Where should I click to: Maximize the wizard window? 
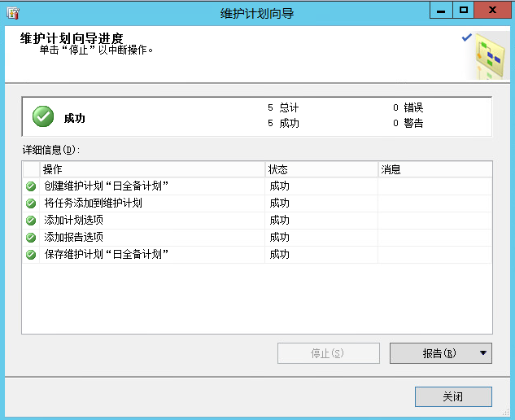(x=464, y=10)
